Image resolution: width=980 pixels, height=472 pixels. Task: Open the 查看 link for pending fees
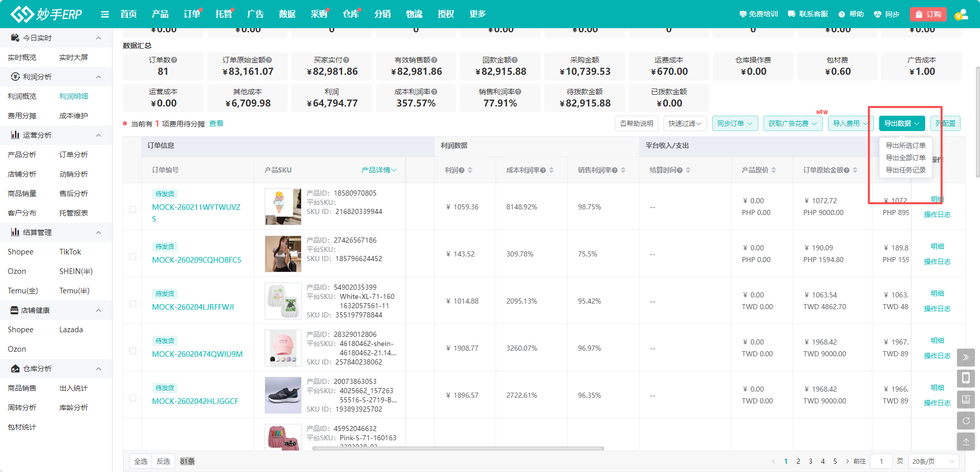point(216,123)
